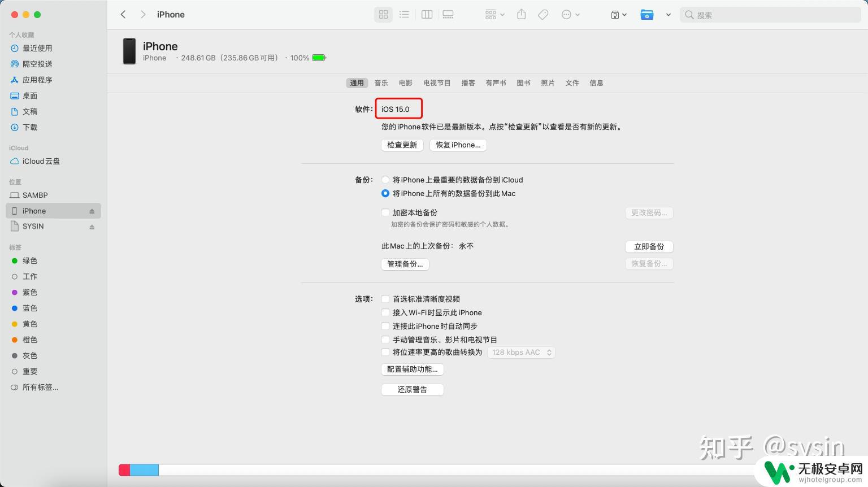
Task: Open the action (ellipsis) menu
Action: point(570,15)
